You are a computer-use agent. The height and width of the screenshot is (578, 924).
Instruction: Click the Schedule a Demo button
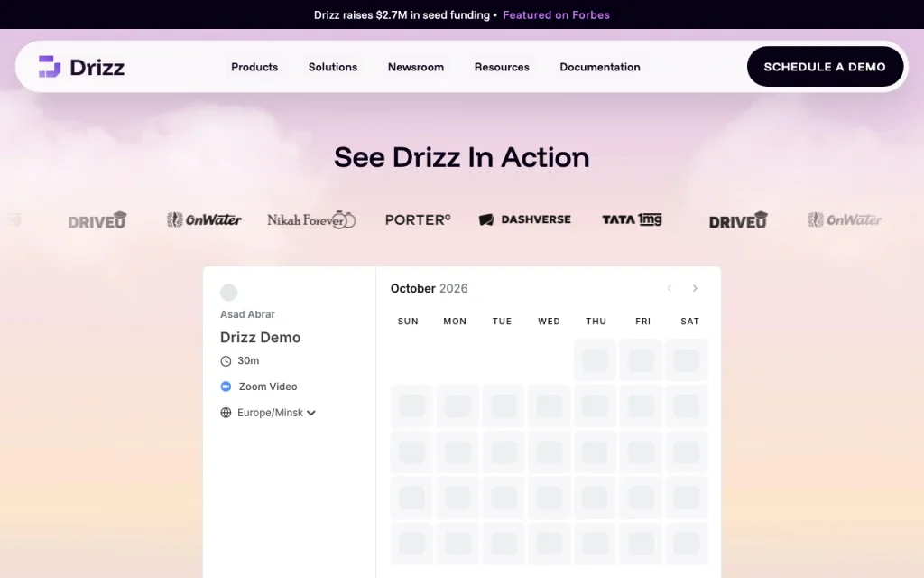click(x=825, y=67)
